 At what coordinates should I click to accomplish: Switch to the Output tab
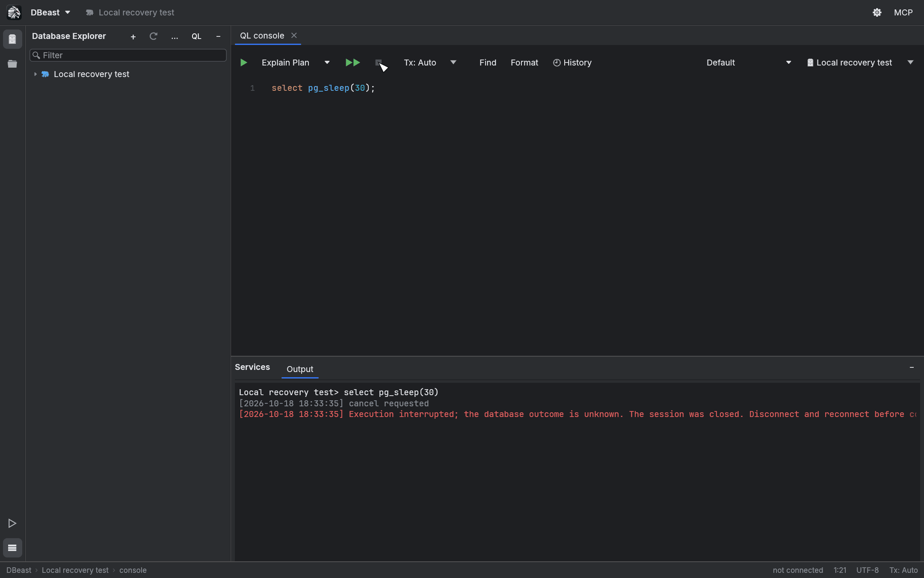click(299, 369)
